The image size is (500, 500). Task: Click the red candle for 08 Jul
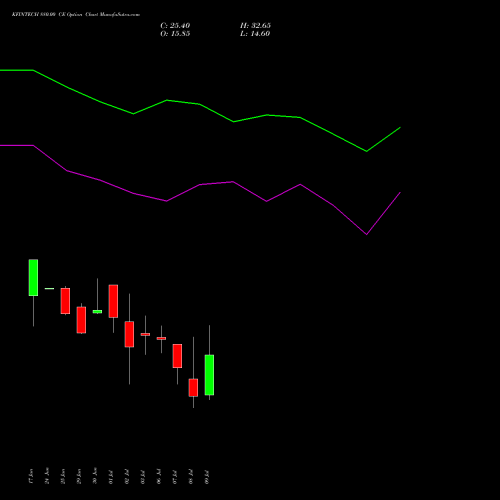(193, 388)
